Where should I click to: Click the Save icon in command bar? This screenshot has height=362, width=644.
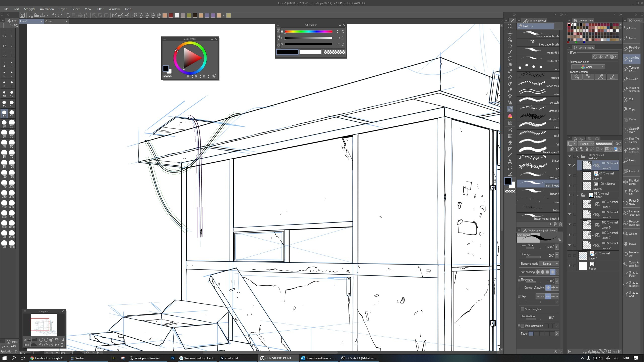[x=43, y=15]
